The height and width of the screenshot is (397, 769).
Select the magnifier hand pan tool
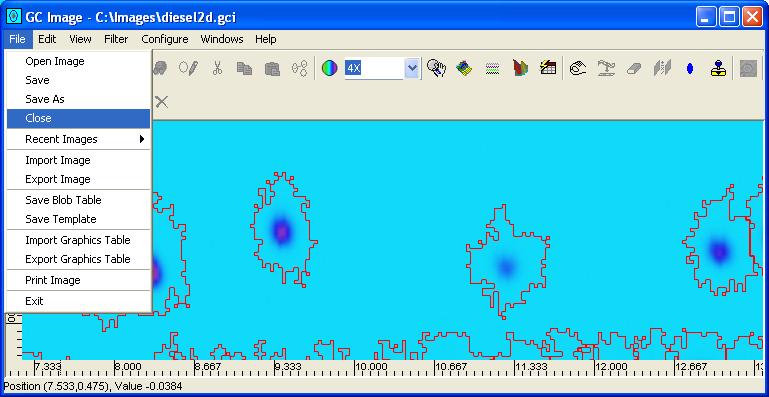(x=436, y=68)
